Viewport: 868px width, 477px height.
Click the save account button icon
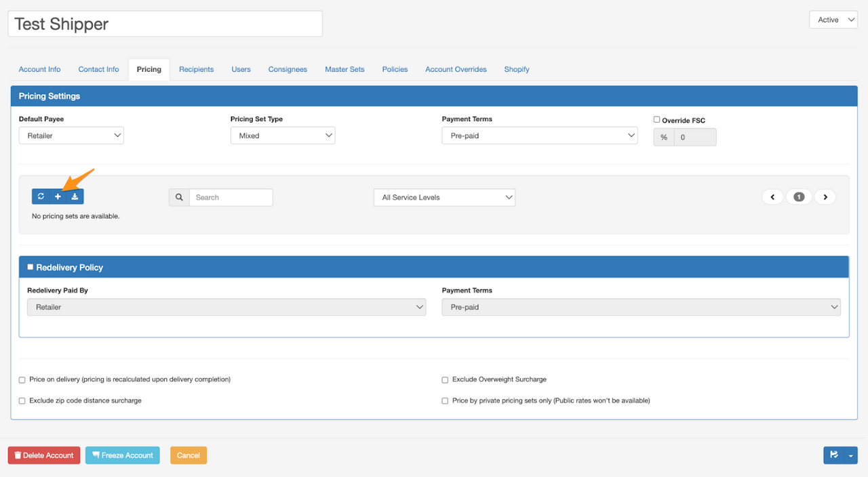pyautogui.click(x=834, y=455)
